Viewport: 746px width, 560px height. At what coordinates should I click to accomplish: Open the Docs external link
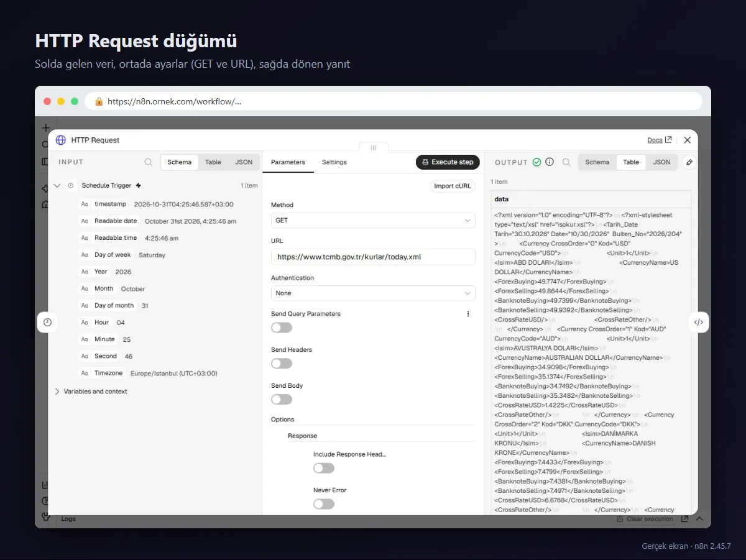coord(659,140)
